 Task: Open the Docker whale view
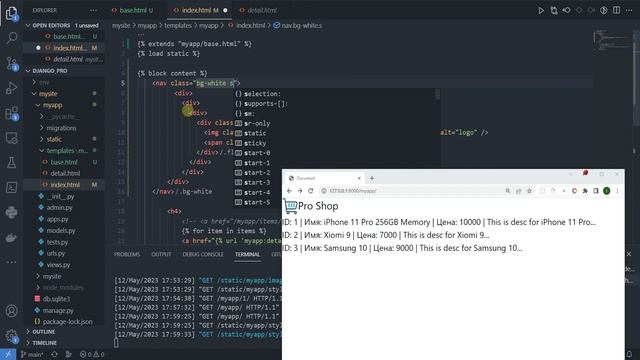pos(11,237)
